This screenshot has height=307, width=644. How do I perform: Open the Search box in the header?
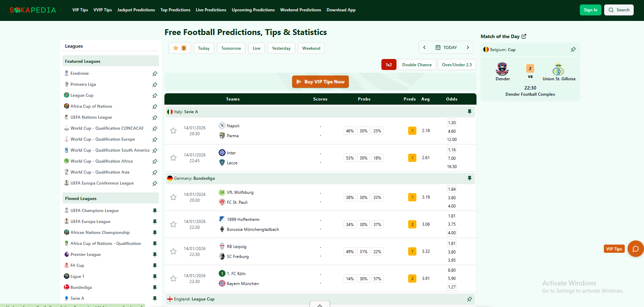[x=619, y=10]
